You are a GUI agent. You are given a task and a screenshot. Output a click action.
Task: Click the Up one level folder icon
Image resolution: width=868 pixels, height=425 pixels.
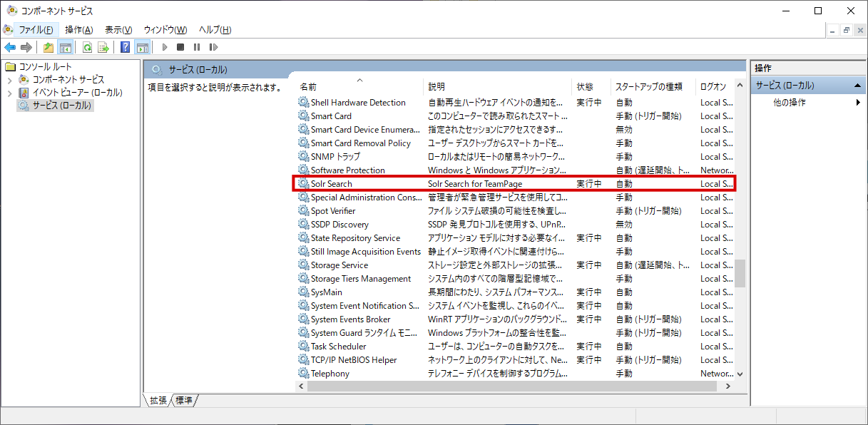(48, 48)
